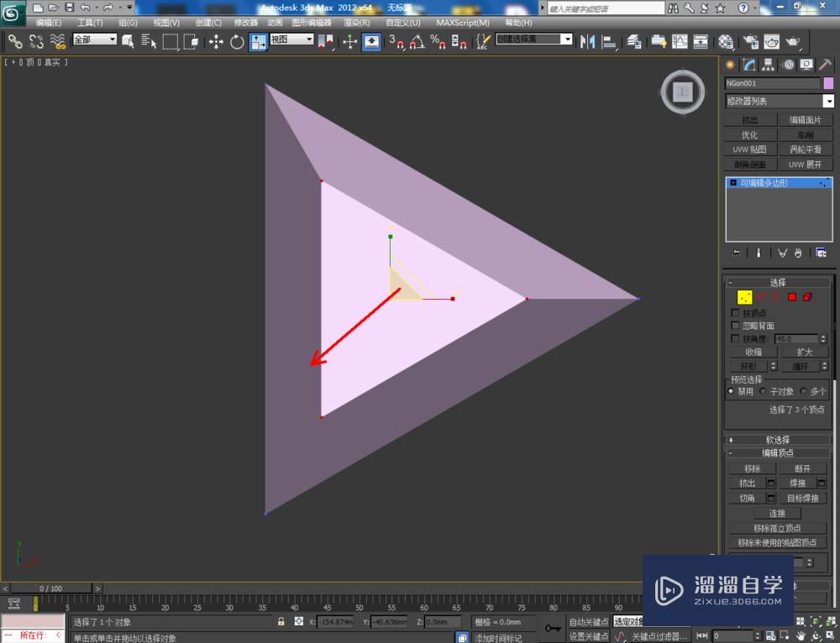Click the 扩大 button in Selection rollout
The width and height of the screenshot is (840, 643).
805,352
